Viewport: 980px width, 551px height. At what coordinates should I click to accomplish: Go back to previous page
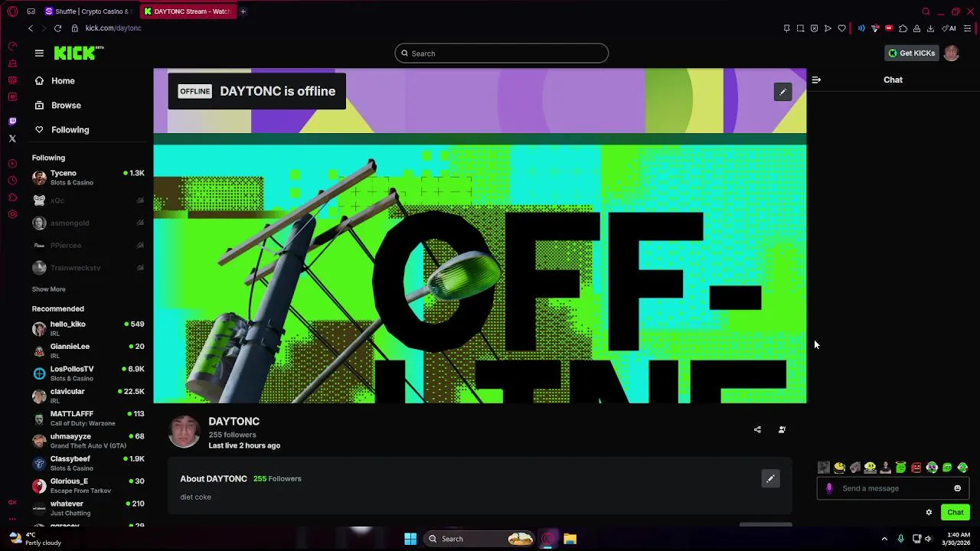click(31, 28)
